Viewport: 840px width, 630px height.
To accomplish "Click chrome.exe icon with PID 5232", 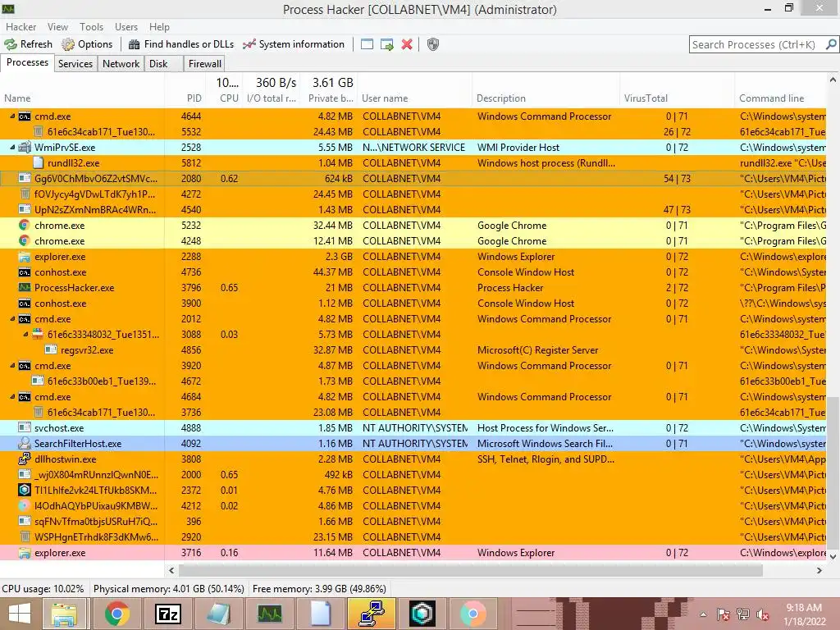I will 24,226.
